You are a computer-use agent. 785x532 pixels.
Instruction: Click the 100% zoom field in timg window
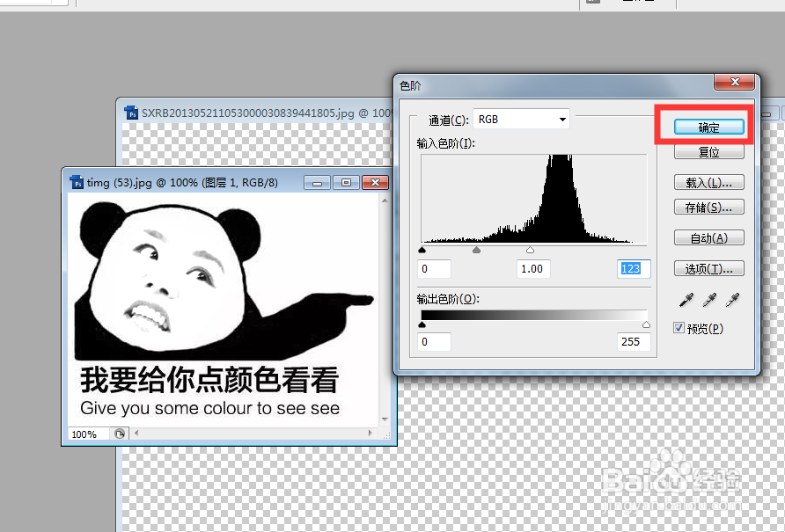point(88,434)
